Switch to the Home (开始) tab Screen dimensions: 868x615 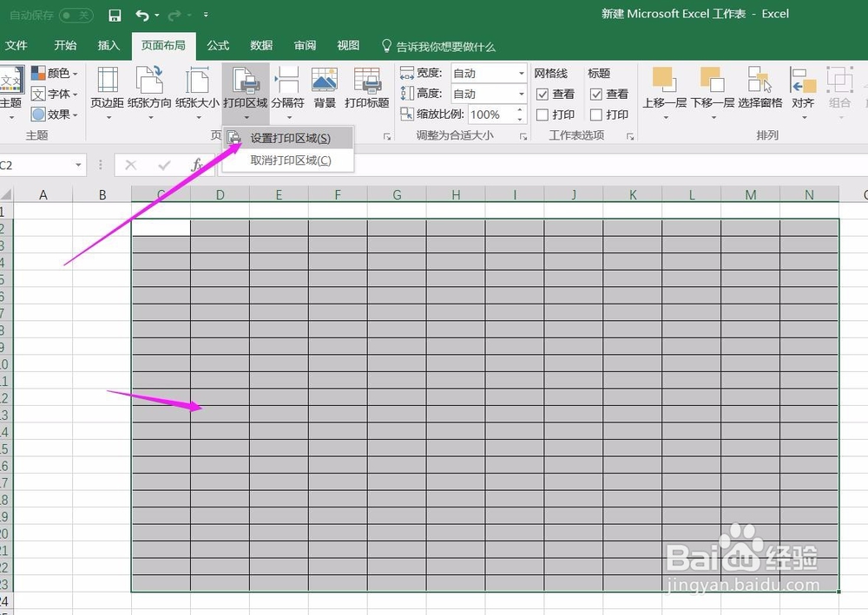[x=65, y=45]
